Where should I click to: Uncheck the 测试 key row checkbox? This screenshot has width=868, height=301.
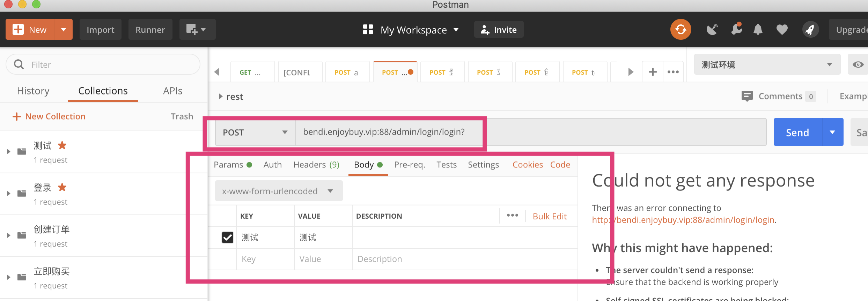[x=227, y=238]
